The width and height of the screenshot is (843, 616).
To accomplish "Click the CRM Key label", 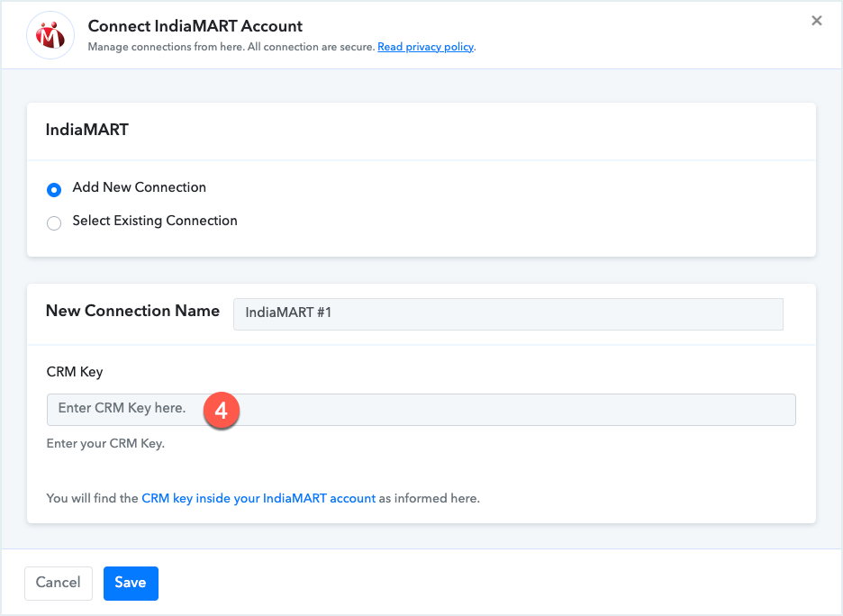I will pos(75,372).
